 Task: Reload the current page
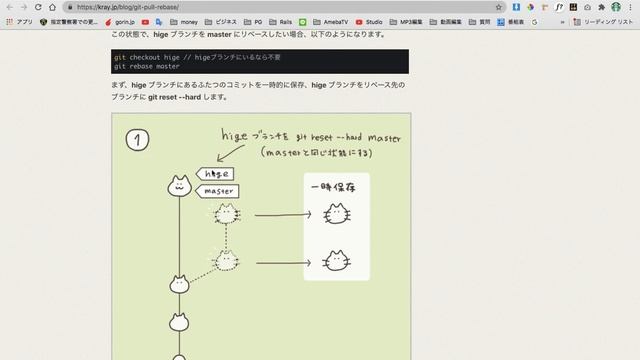pyautogui.click(x=38, y=7)
